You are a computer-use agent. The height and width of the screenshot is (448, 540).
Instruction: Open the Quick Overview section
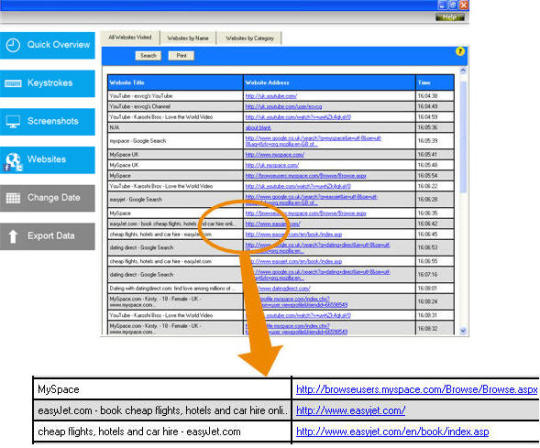[x=47, y=45]
